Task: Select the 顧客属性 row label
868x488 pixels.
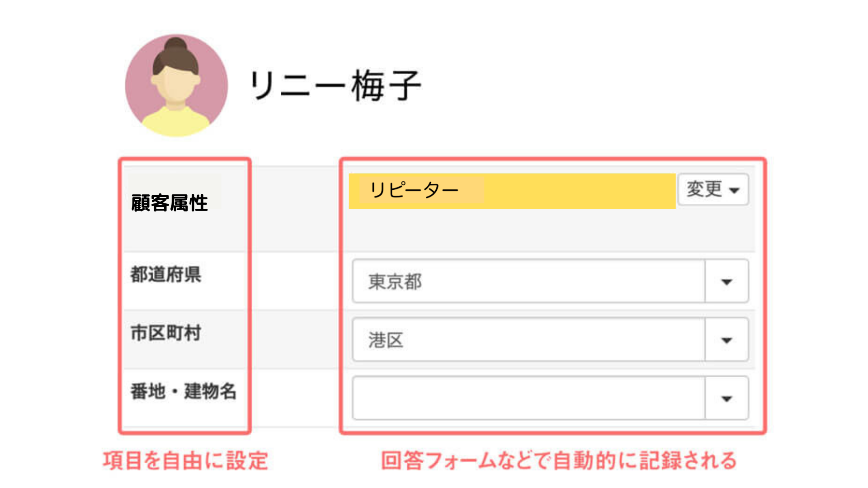Action: [x=170, y=203]
